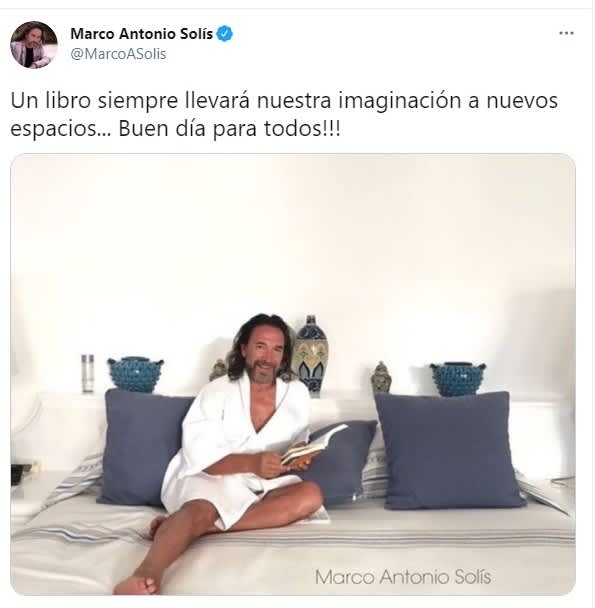Click the display name Marco Antonio Solís
The image size is (595, 608).
pyautogui.click(x=142, y=34)
